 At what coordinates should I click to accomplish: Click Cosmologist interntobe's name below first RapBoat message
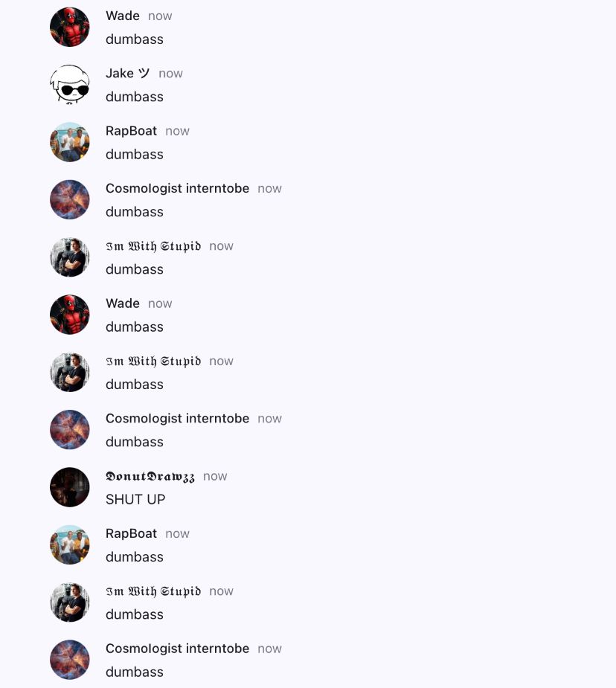[x=177, y=188]
